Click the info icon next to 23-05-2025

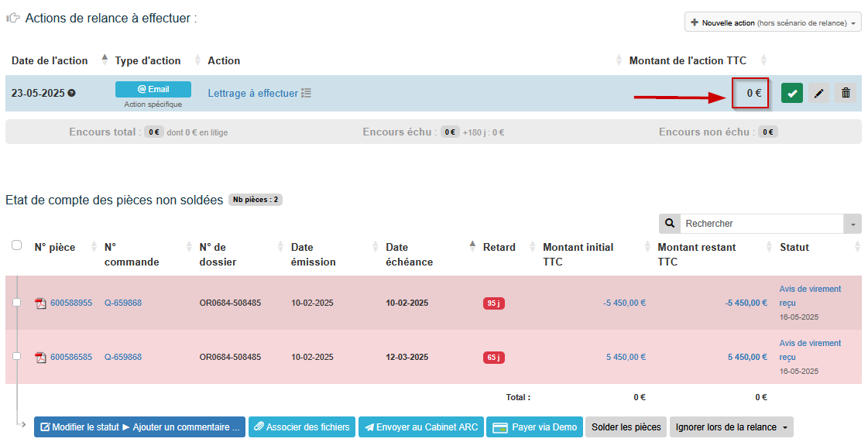point(72,93)
